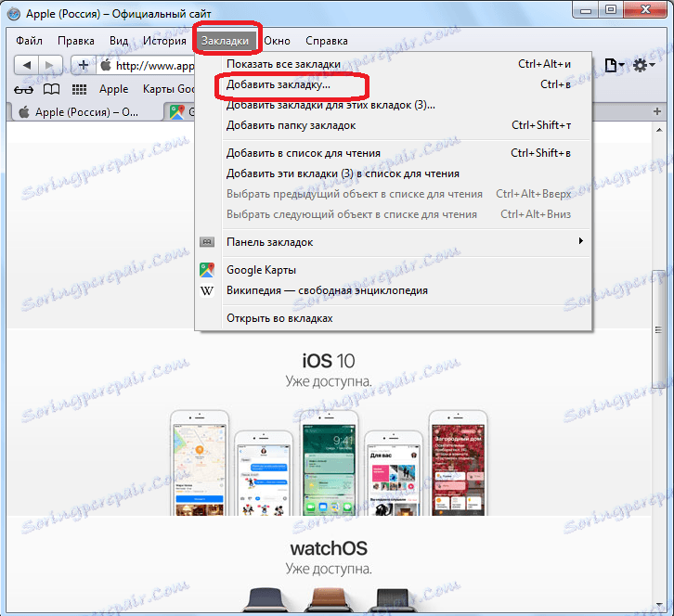Click the Music iPhone image
674x616 pixels.
point(394,473)
